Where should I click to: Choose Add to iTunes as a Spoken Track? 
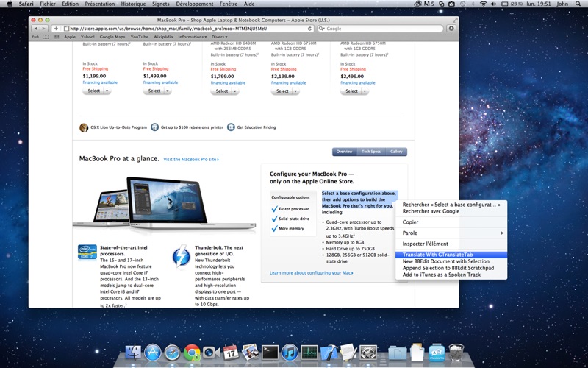[x=451, y=275]
